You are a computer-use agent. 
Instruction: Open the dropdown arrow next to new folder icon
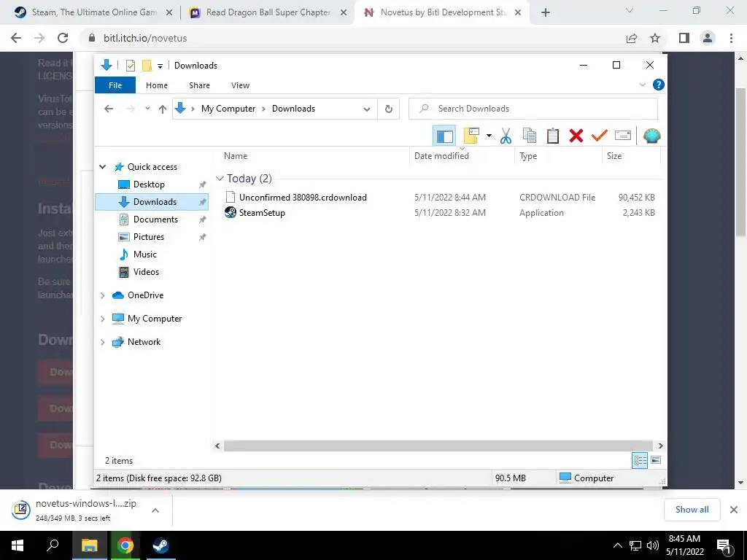click(x=489, y=136)
